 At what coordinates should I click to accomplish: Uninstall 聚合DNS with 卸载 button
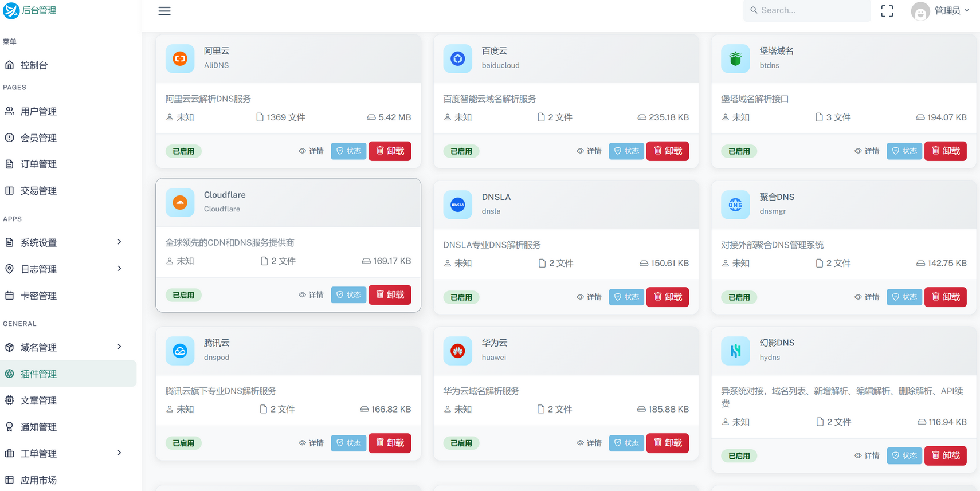point(946,297)
